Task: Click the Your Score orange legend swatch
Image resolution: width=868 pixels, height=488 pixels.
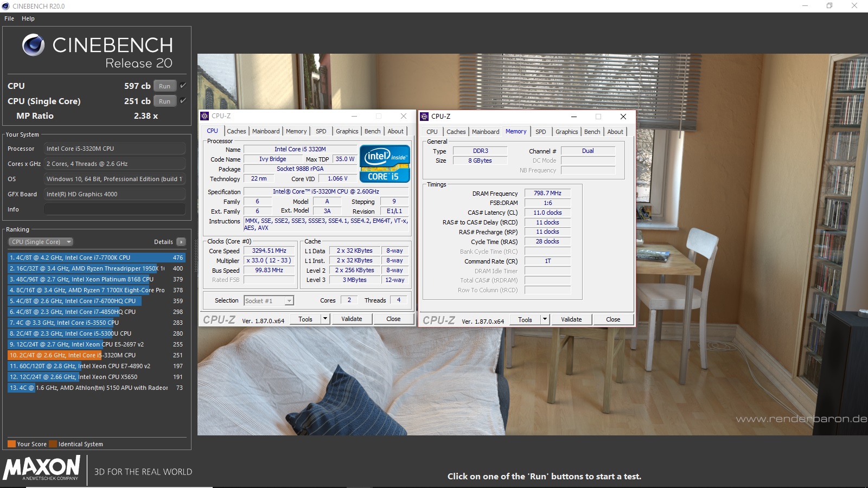Action: click(11, 444)
